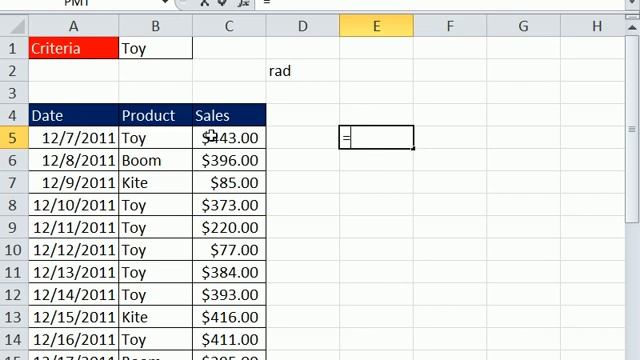Click sales value $396.00

(x=229, y=160)
